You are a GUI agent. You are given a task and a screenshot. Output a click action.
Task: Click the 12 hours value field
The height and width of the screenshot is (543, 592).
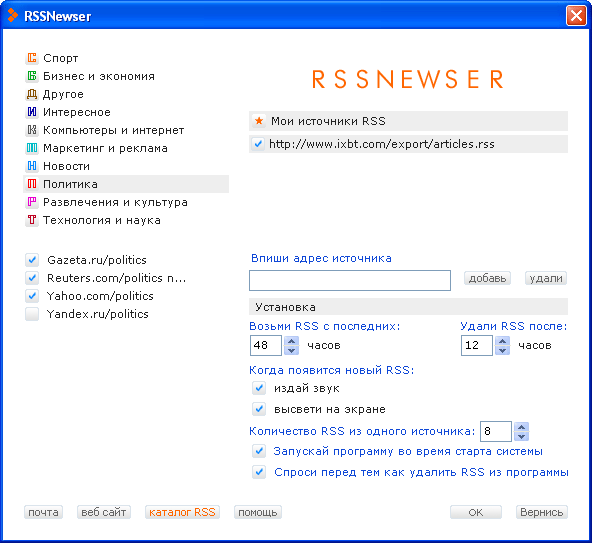click(x=476, y=345)
